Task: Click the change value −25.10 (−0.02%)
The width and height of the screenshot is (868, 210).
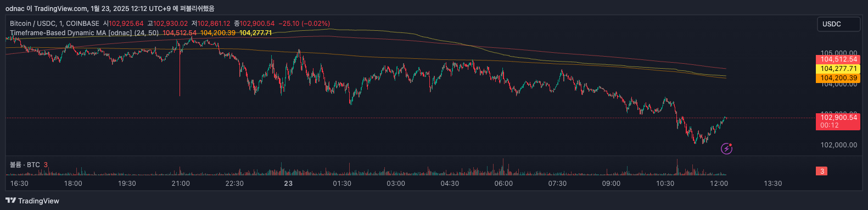Action: coord(304,24)
